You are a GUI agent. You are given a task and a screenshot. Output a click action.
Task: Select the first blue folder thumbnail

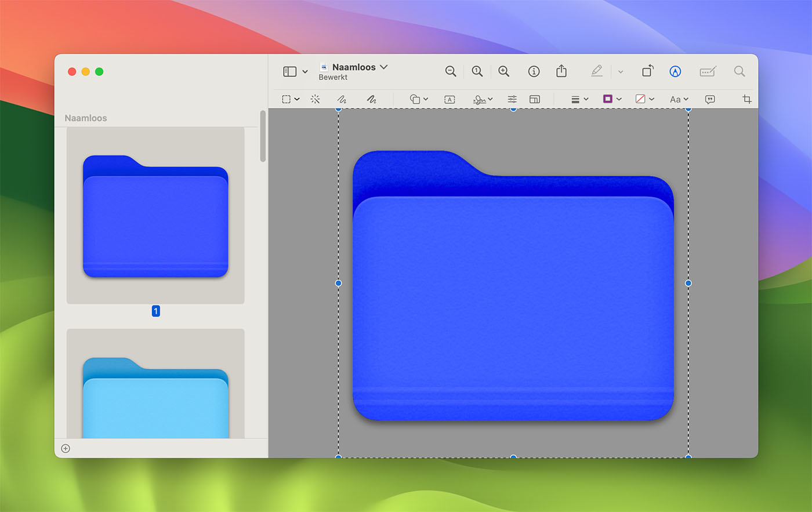155,216
